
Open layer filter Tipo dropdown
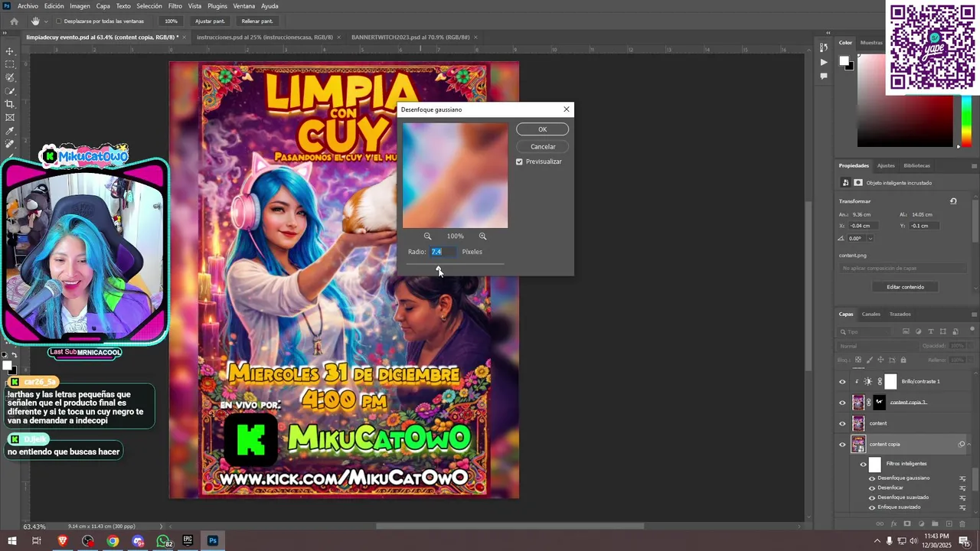click(866, 332)
